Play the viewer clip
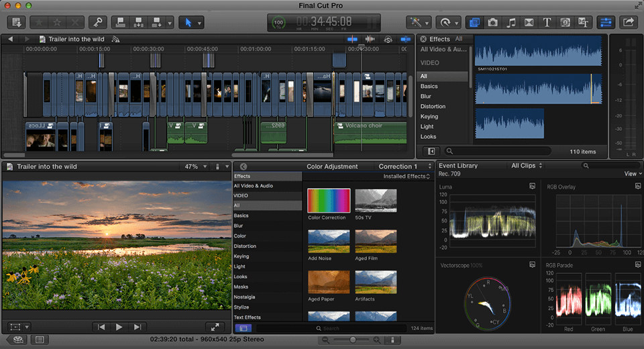 coord(119,328)
